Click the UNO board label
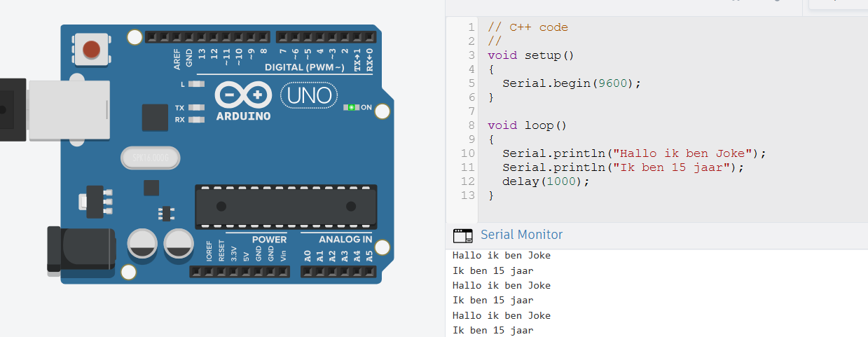The image size is (868, 337). pyautogui.click(x=310, y=95)
